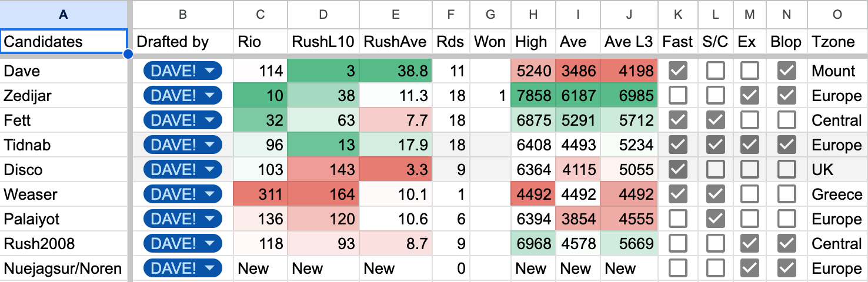This screenshot has width=868, height=282.
Task: Select the column H header
Action: [533, 15]
